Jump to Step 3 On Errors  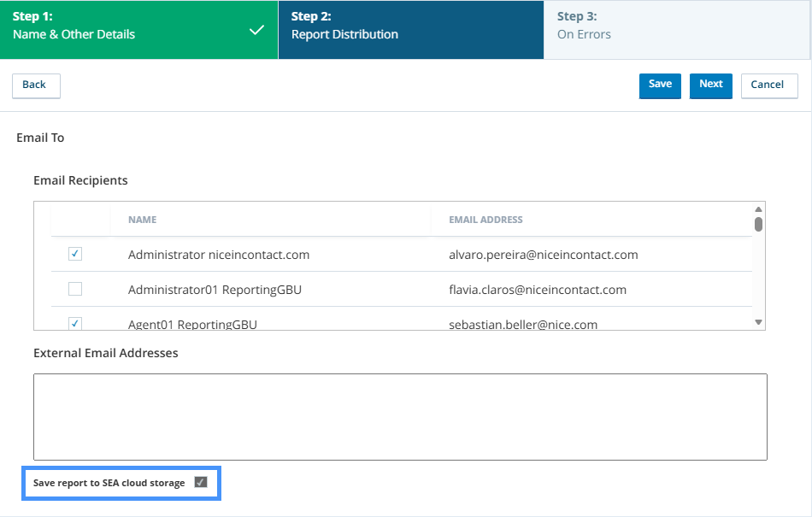pos(676,30)
